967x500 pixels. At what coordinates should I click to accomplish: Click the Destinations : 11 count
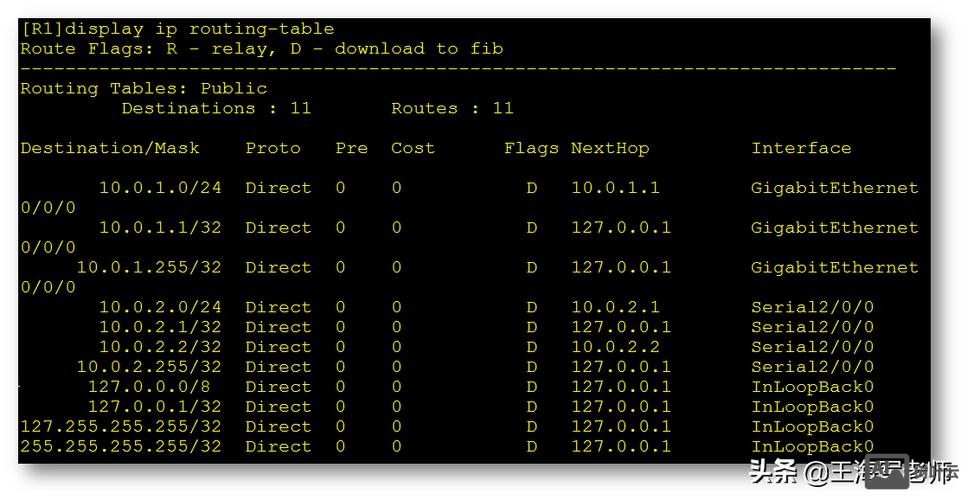pyautogui.click(x=216, y=108)
